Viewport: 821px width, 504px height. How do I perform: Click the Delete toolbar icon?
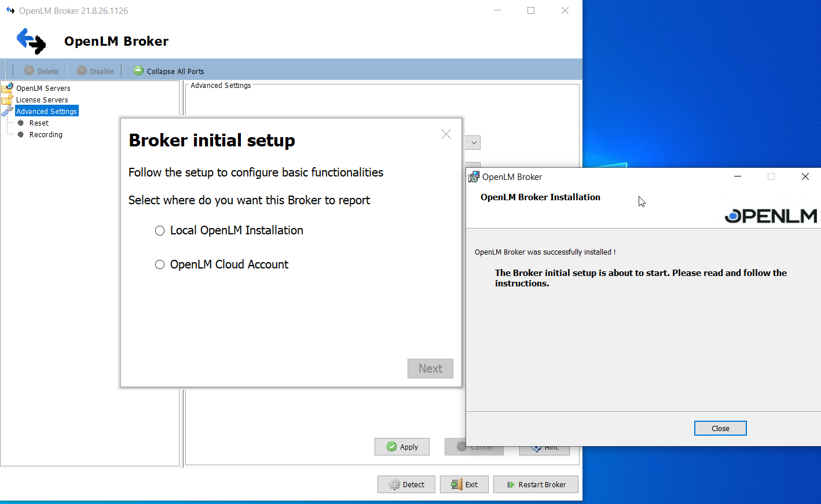(x=29, y=71)
